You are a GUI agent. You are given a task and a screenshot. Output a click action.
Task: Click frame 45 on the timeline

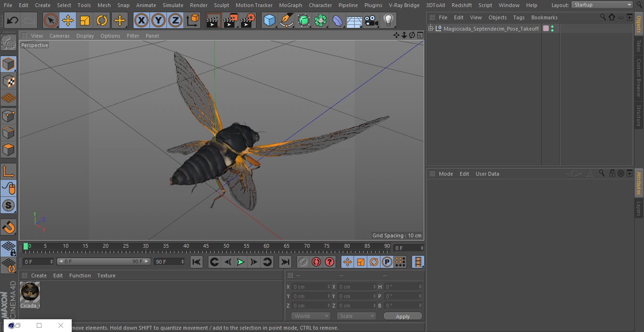206,246
